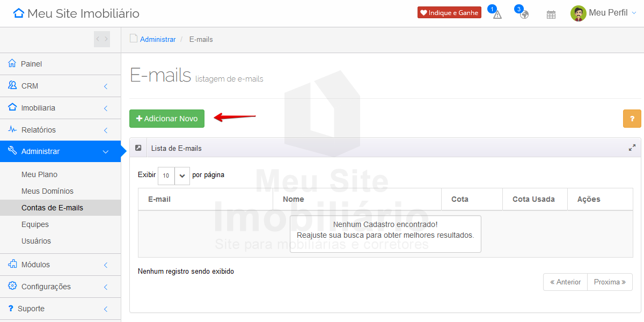Expand the CRM sidebar menu
This screenshot has height=322, width=644.
60,86
